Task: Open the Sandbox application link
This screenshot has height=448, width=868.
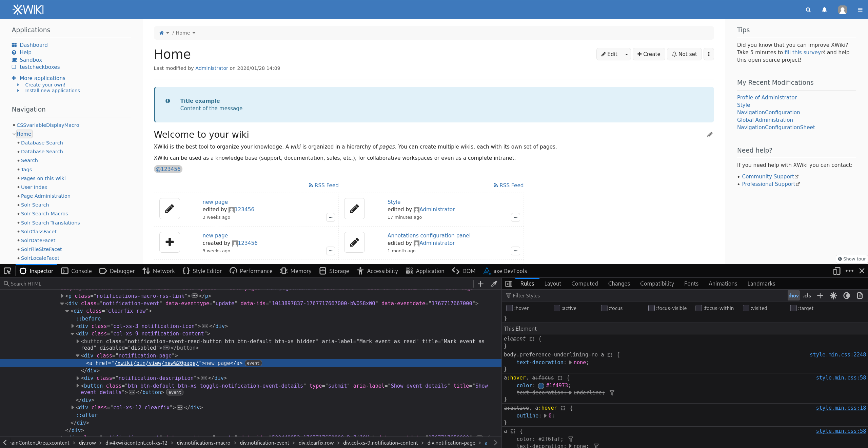Action: [x=31, y=60]
